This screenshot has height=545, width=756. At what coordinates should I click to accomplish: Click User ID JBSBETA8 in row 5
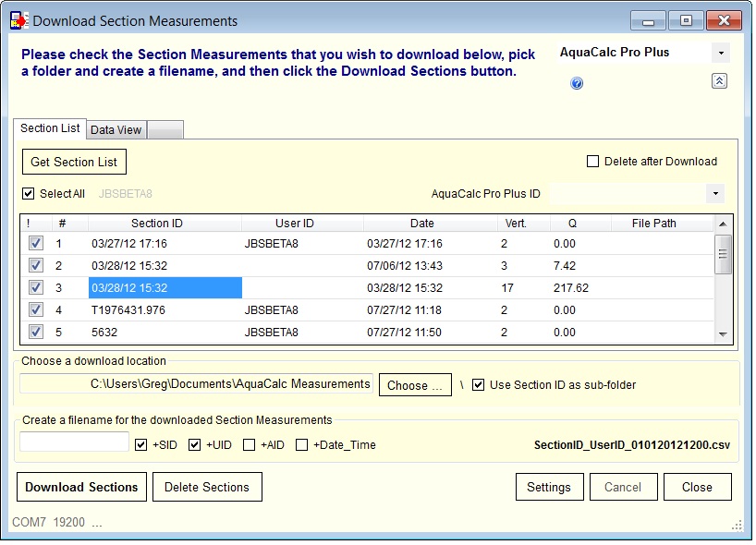coord(272,332)
